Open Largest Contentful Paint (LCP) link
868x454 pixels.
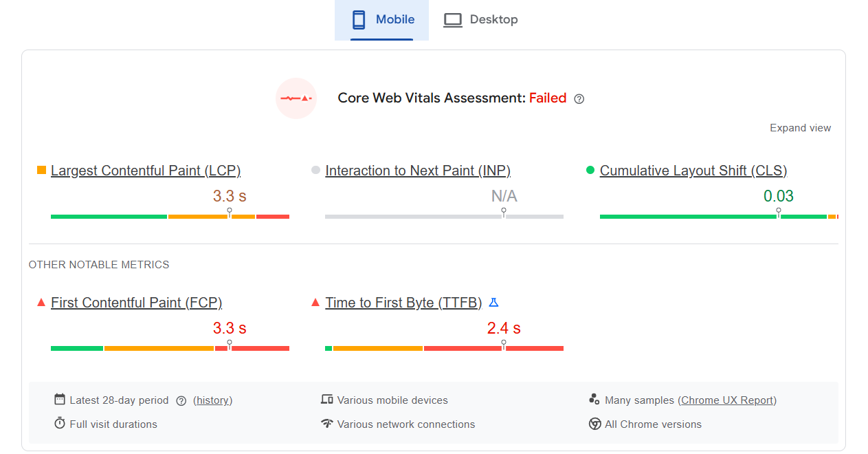pos(146,171)
